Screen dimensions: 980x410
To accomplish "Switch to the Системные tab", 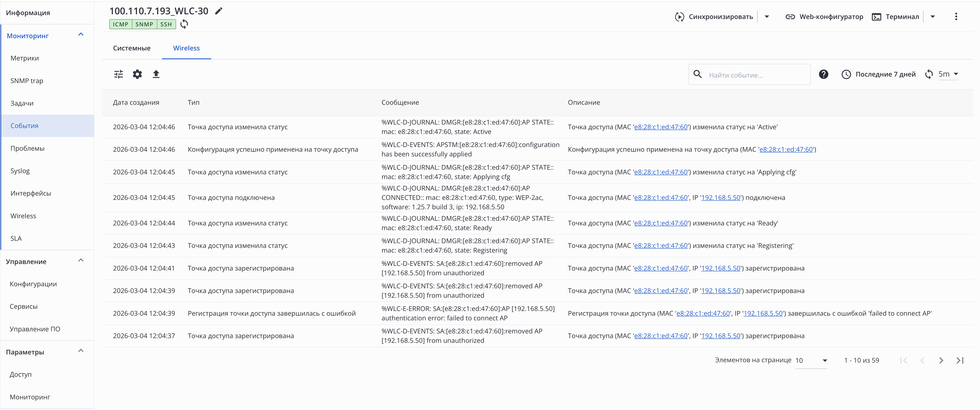I will click(132, 48).
